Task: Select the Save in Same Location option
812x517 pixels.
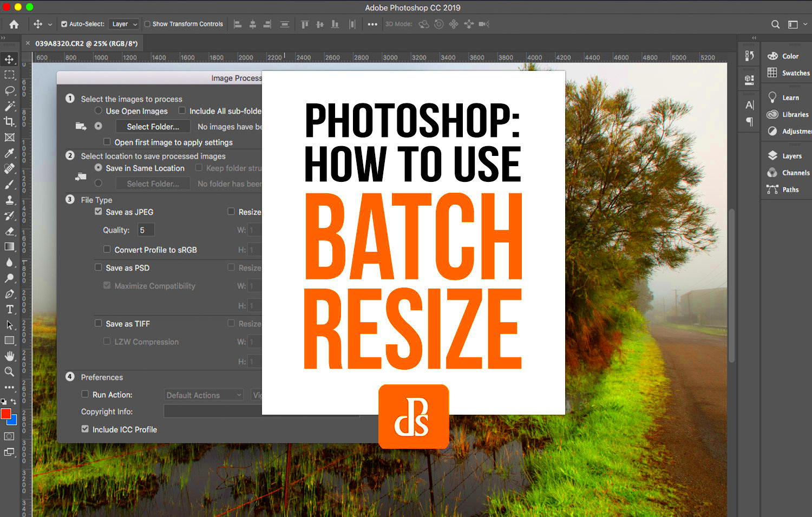Action: (98, 168)
